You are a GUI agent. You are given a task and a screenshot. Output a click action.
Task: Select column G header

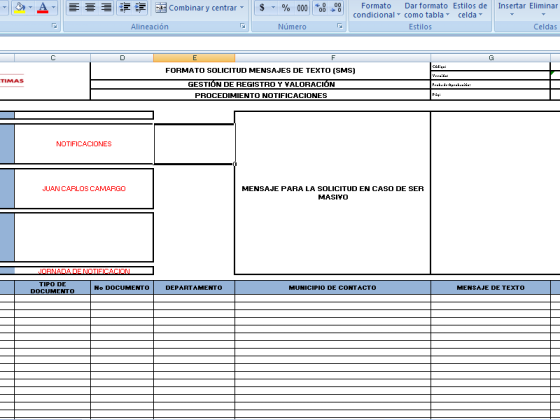[491, 58]
